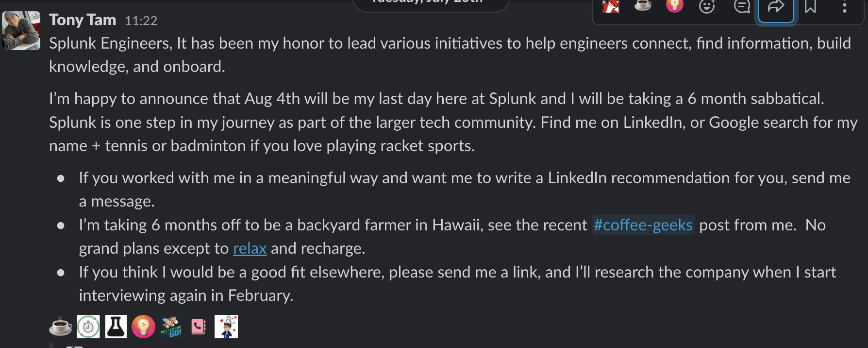Screen dimensions: 868x348
Task: Click the stopwatch with green arrows emoji
Action: 88,327
